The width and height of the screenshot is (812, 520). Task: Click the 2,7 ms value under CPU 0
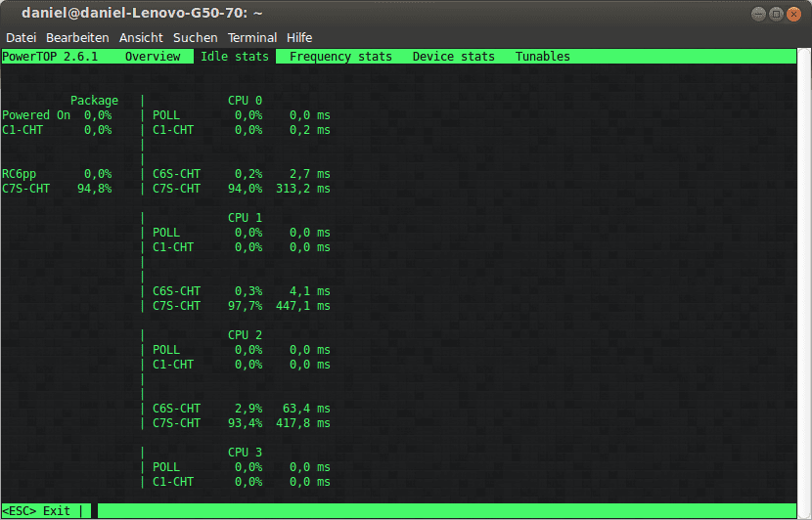pyautogui.click(x=310, y=174)
